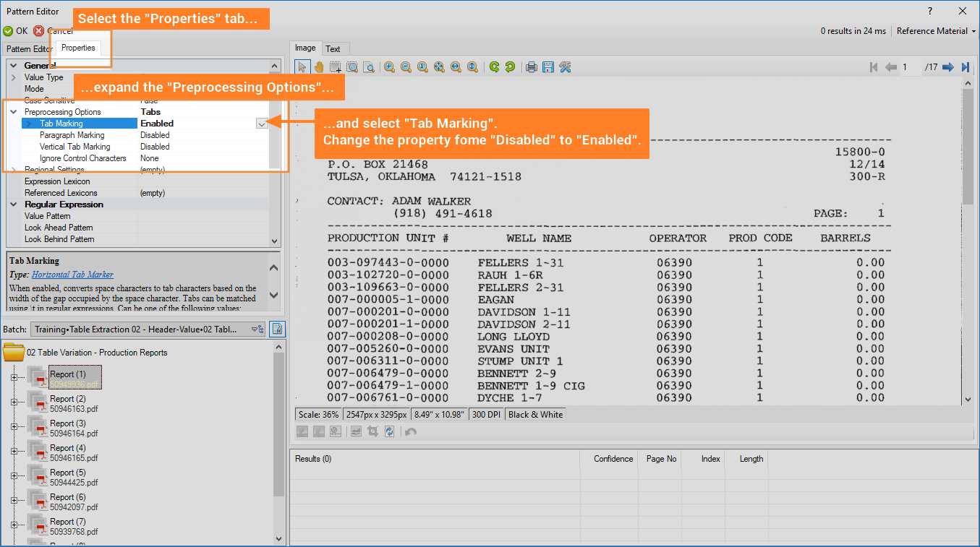Click the OK button

pos(15,31)
